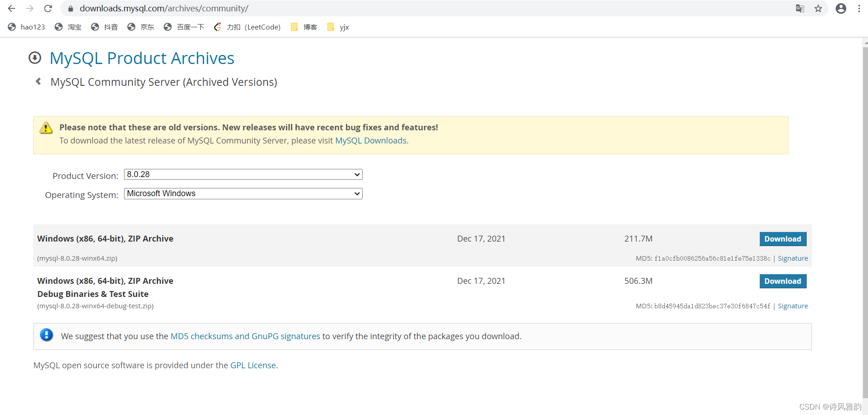Open the hao123 bookmark

coord(26,27)
